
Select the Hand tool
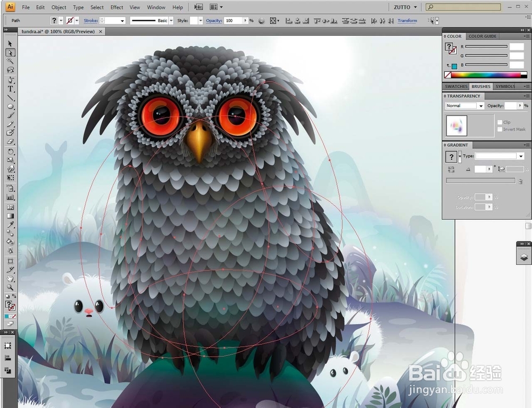[x=10, y=279]
